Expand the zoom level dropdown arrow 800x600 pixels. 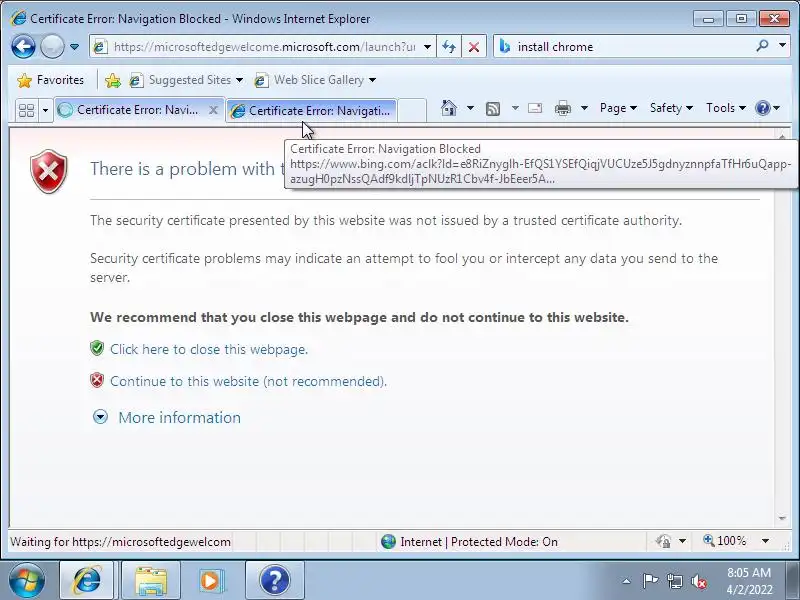pos(765,541)
